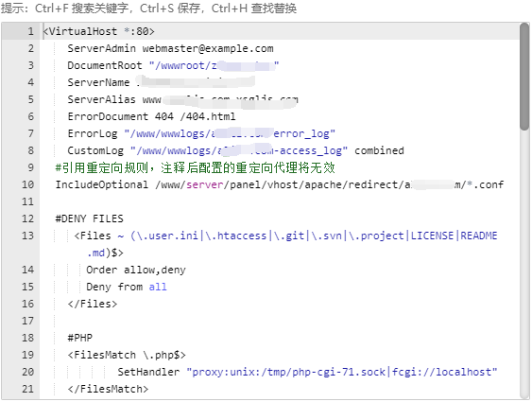The height and width of the screenshot is (402, 532).
Task: Click the 'ErrorLog' directive text
Action: point(93,133)
